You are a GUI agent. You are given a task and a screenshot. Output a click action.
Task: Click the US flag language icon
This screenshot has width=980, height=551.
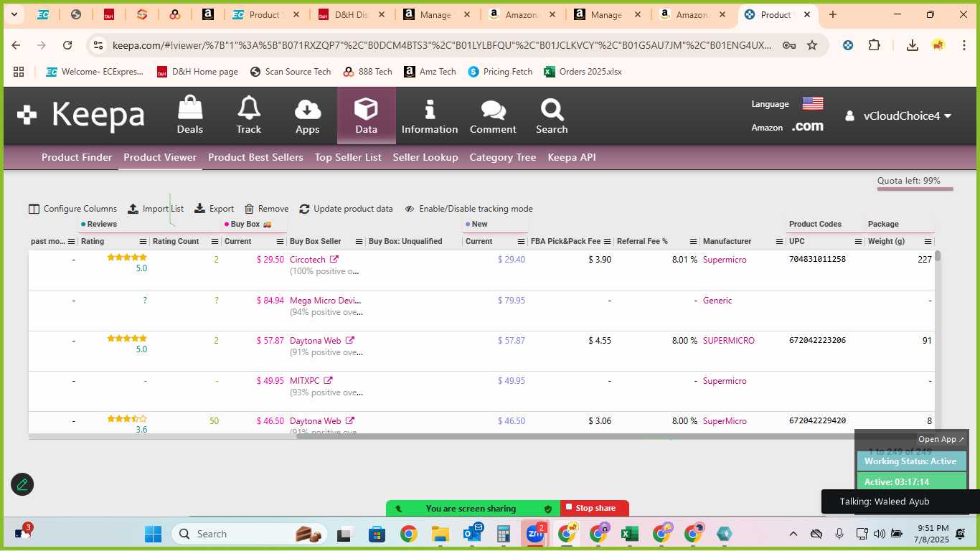pos(813,103)
